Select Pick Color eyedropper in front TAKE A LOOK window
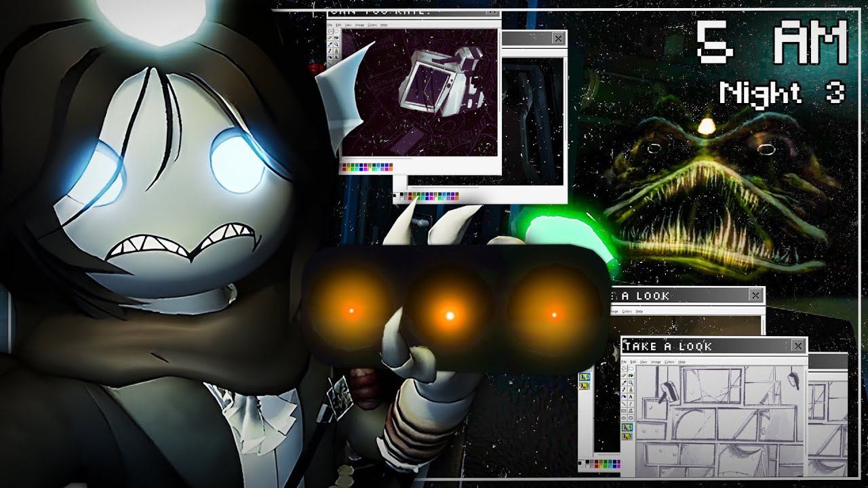Image resolution: width=868 pixels, height=488 pixels. click(624, 383)
